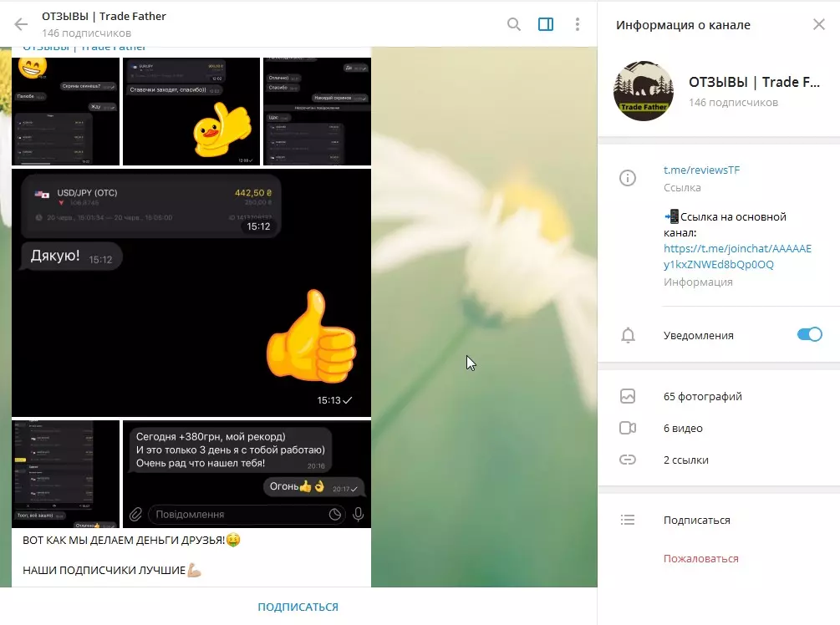Viewport: 840px width, 625px height.
Task: Click the list icon beside Subscribe
Action: (628, 520)
